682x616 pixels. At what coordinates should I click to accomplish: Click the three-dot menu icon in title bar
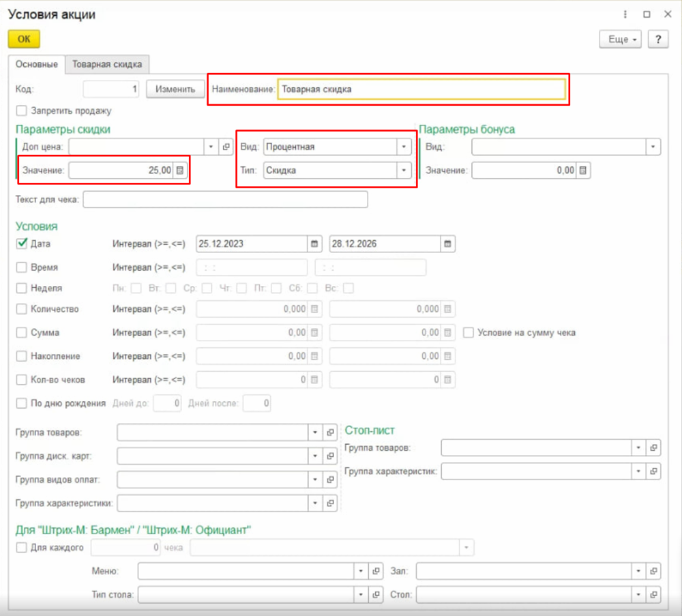tap(625, 14)
